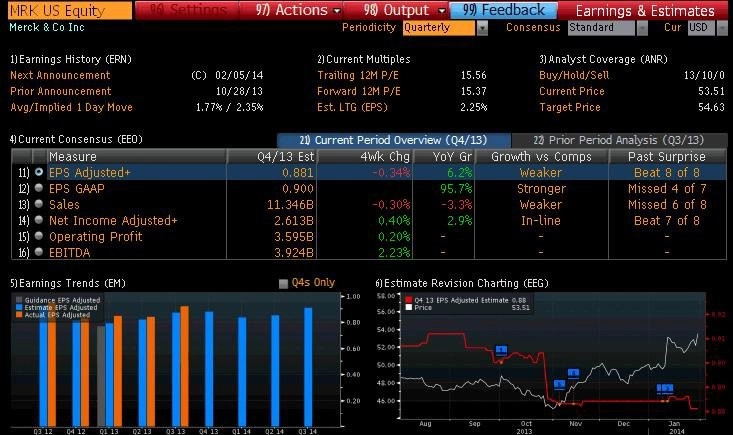This screenshot has height=435, width=733.
Task: Click the Q4/13 Est column header
Action: [x=272, y=157]
